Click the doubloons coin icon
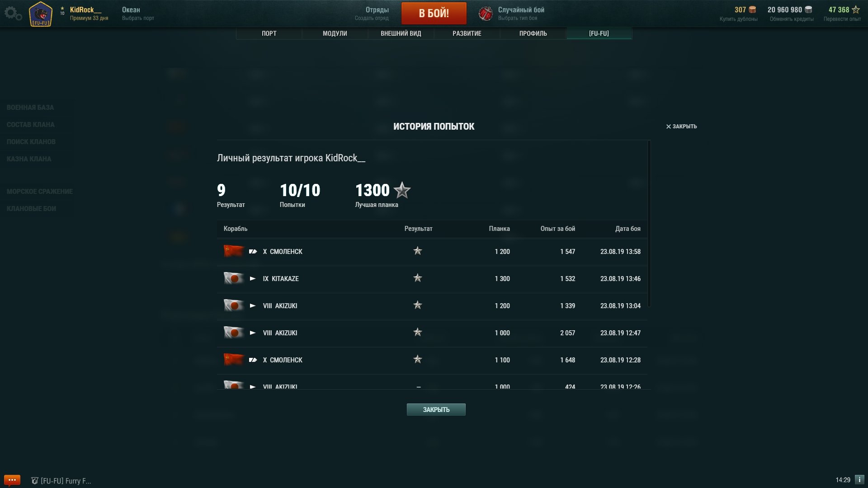Image resolution: width=868 pixels, height=488 pixels. click(x=752, y=9)
